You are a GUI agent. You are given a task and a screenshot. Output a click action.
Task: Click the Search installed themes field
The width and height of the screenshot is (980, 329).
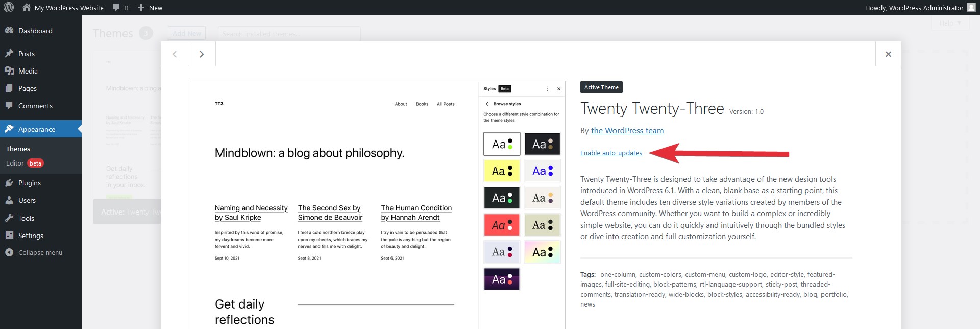(289, 34)
